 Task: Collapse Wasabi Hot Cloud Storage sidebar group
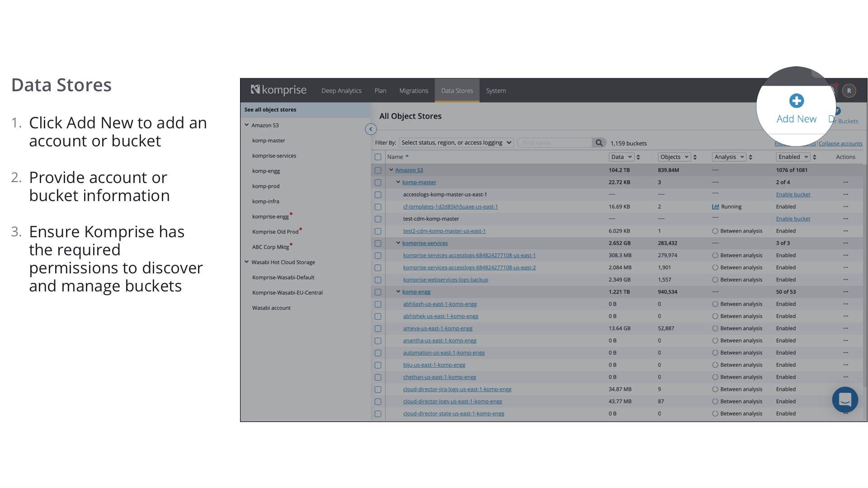pyautogui.click(x=247, y=262)
